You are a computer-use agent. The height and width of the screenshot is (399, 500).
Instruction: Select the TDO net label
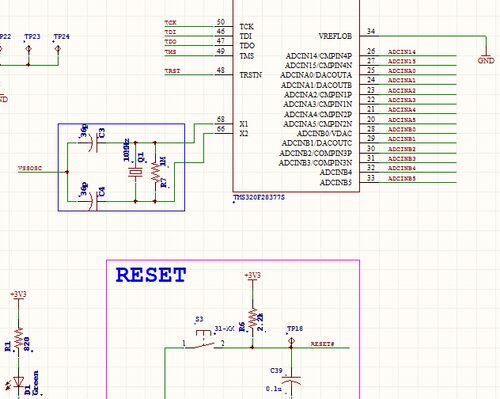click(x=170, y=42)
